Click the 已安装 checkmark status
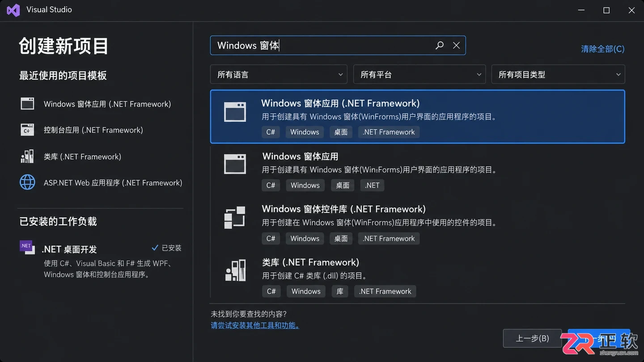 [166, 248]
